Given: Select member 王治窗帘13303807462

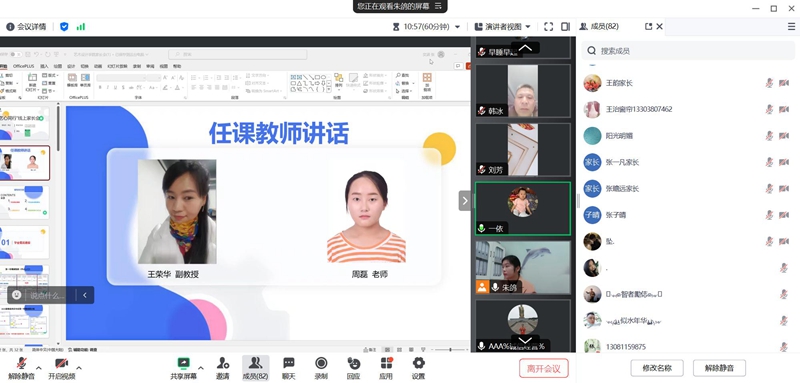Looking at the screenshot, I should click(x=688, y=109).
